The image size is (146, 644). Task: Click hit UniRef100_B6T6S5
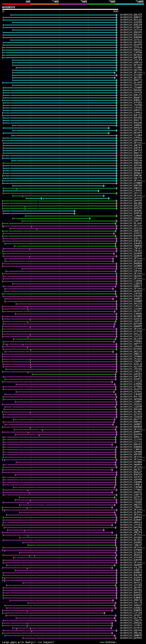click(131, 65)
